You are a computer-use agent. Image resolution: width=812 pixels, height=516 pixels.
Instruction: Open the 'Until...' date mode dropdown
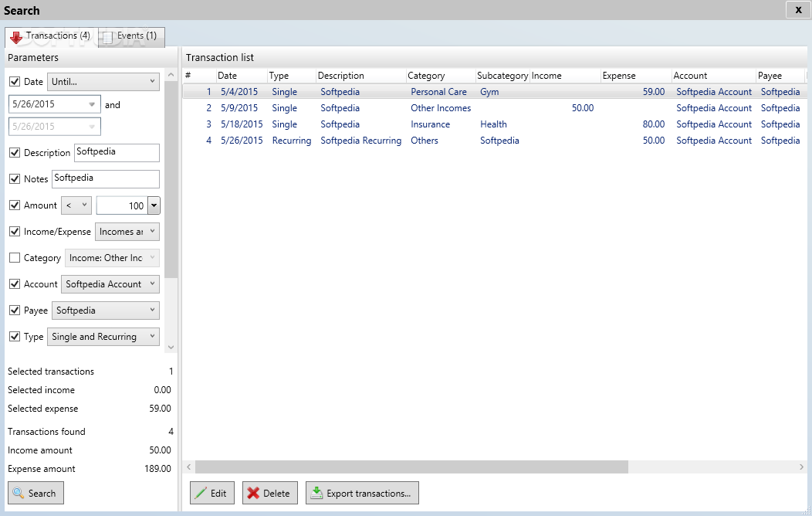point(103,81)
